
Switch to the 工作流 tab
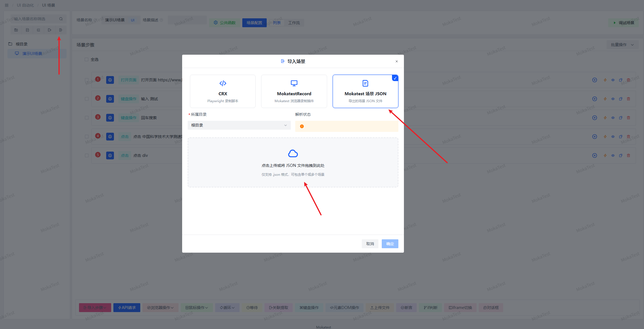tap(294, 23)
